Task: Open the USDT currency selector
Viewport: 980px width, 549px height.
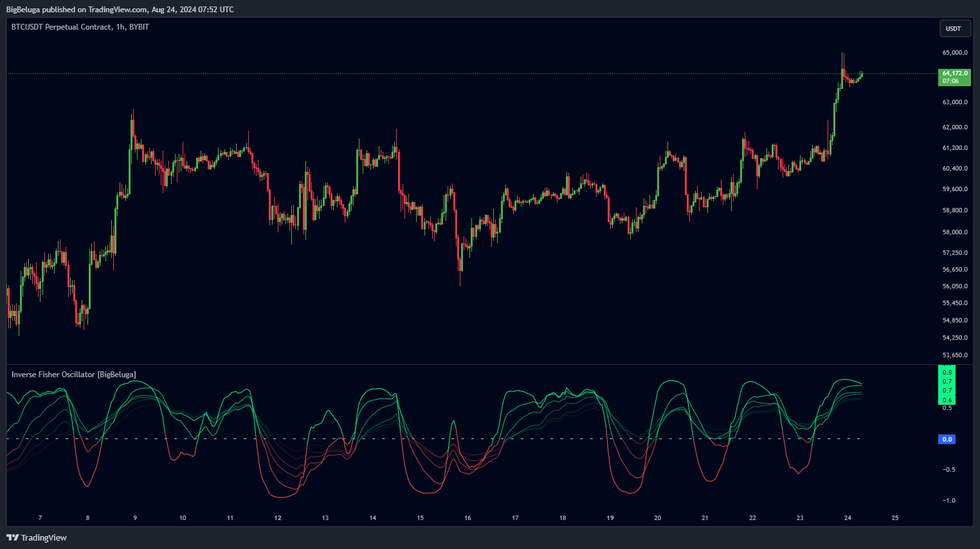Action: [x=954, y=28]
